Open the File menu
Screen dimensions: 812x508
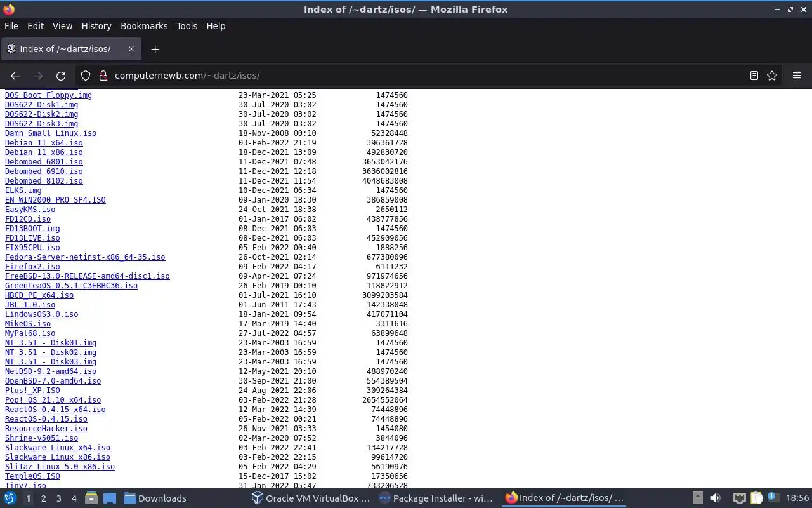click(x=11, y=26)
